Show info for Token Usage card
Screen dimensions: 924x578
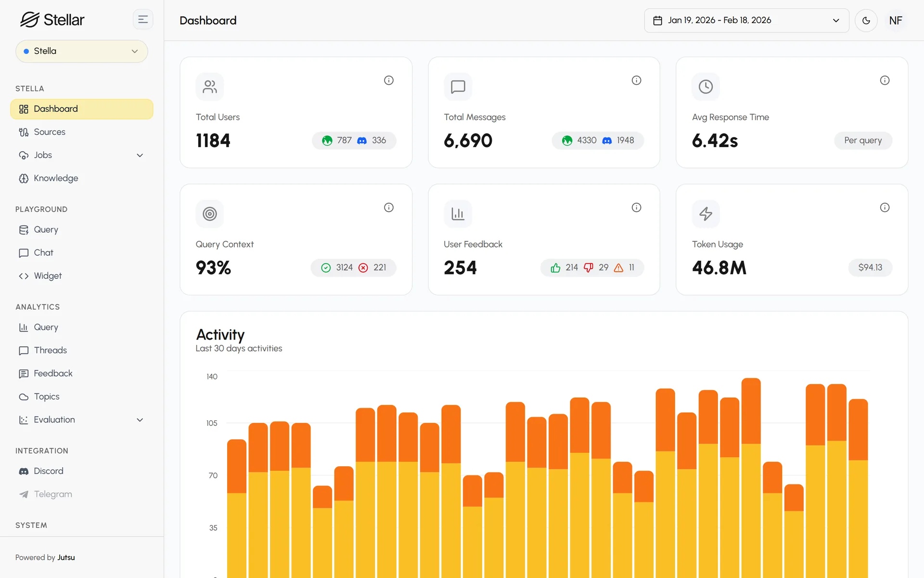coord(885,208)
